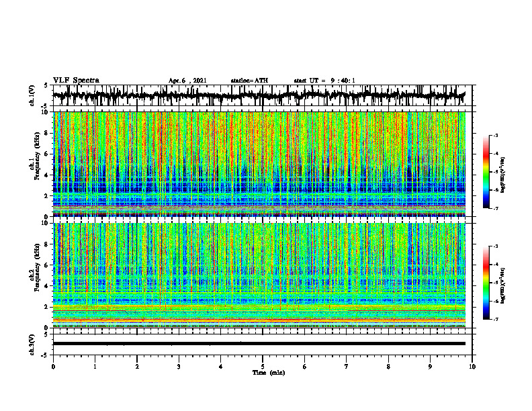Click tick label 6 on the time axis
532x411 pixels.
pos(305,367)
